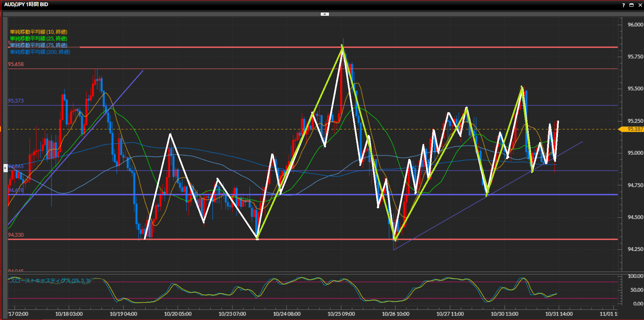
Task: Expand the top toolbar dropdown arrow
Action: [325, 14]
